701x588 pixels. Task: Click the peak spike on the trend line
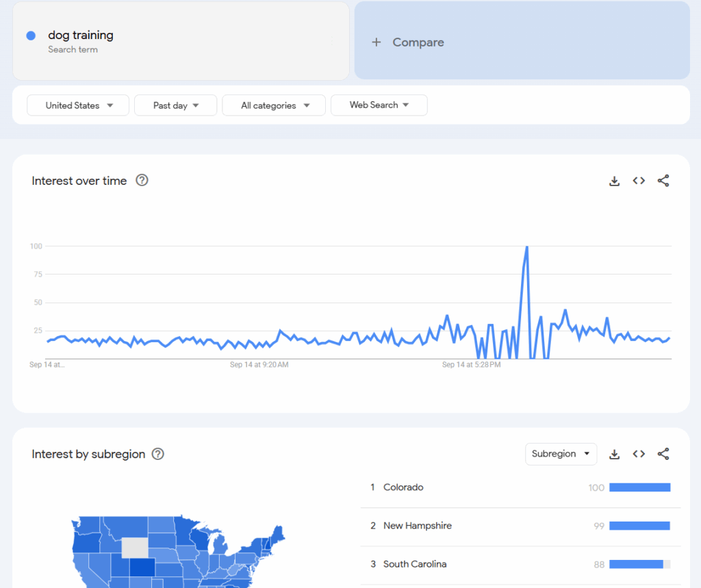526,247
